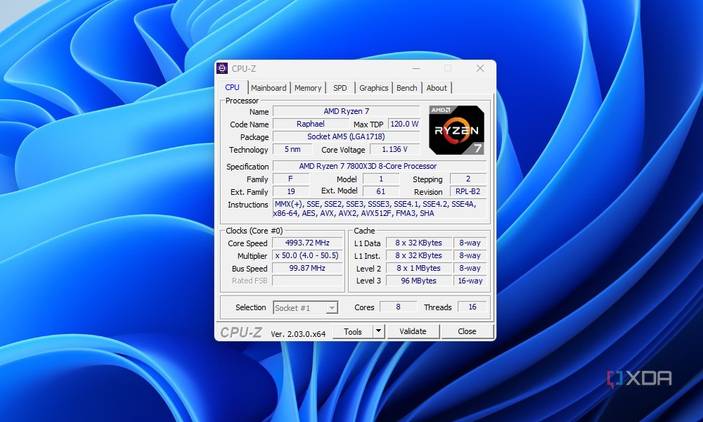703x422 pixels.
Task: Click the version text Ver. 2.03.0.x64
Action: 298,334
